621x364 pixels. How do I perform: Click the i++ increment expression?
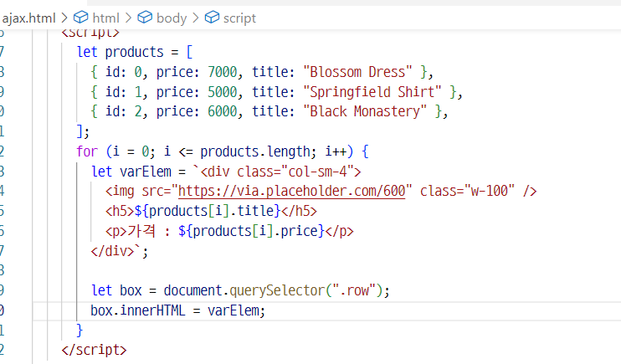point(336,151)
